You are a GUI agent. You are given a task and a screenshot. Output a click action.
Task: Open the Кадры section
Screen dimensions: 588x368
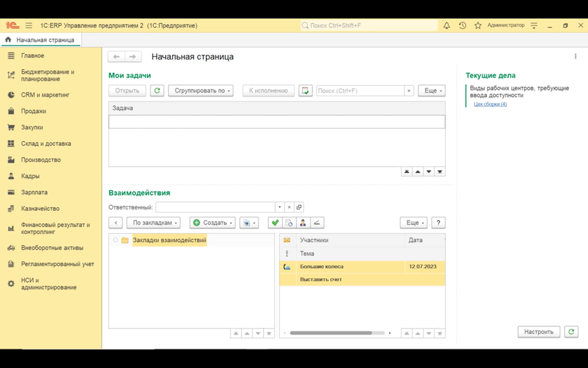[x=30, y=176]
